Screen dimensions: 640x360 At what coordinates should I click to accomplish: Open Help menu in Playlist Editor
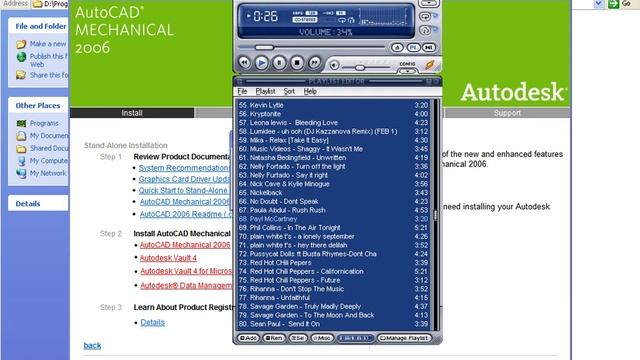310,91
